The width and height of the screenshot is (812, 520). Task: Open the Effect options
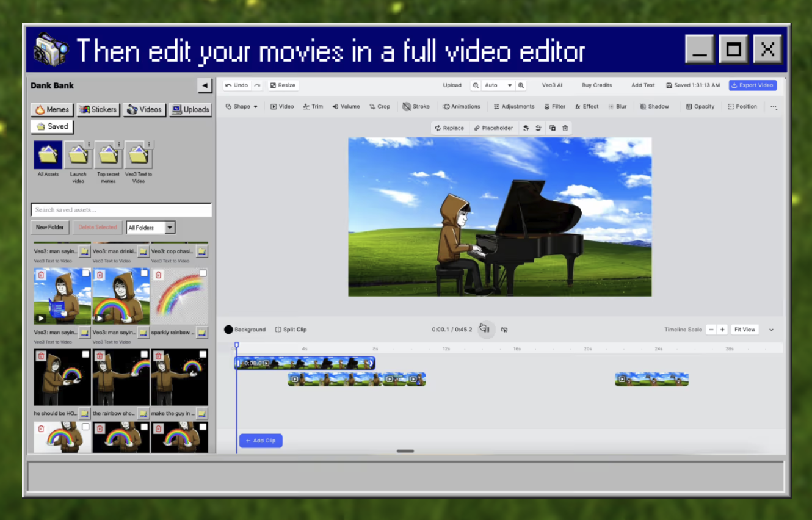(x=587, y=106)
